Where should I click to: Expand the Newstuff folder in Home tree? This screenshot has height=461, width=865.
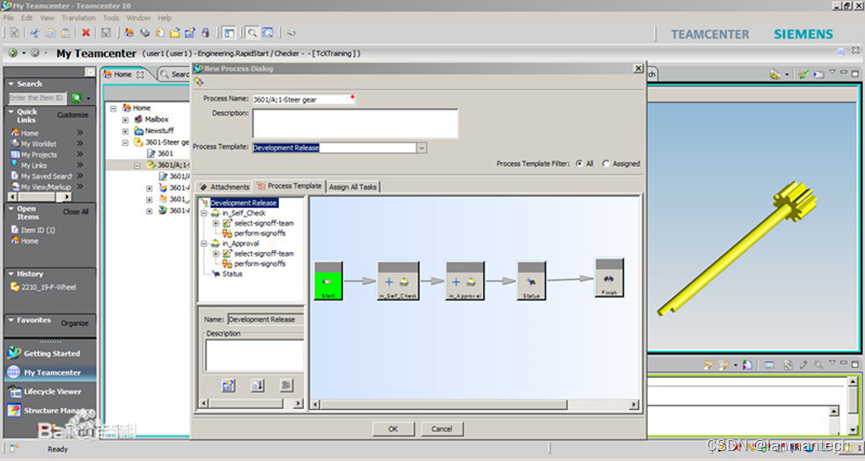pos(125,131)
